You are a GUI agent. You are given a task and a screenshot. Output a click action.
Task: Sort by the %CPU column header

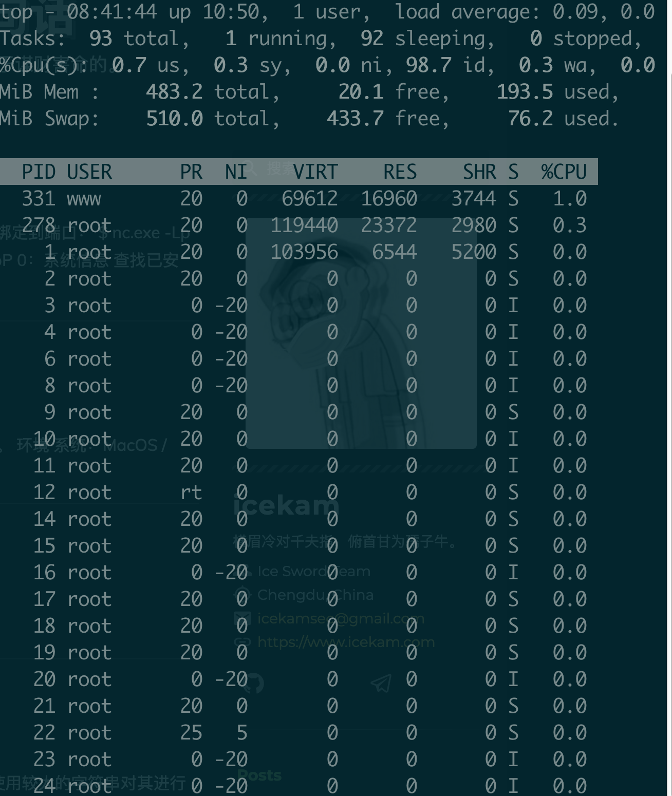coord(564,172)
